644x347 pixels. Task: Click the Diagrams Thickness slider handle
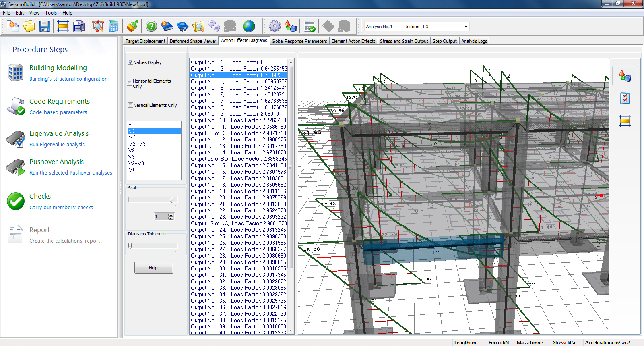coord(130,246)
